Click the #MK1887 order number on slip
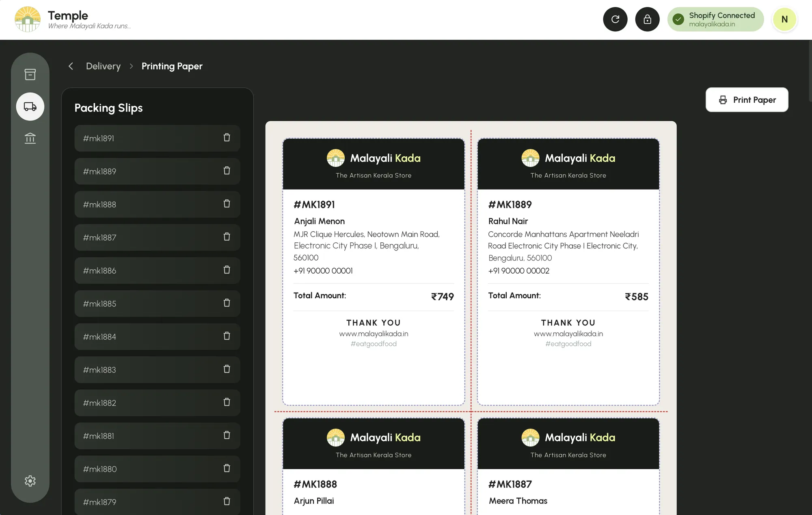 (x=510, y=485)
